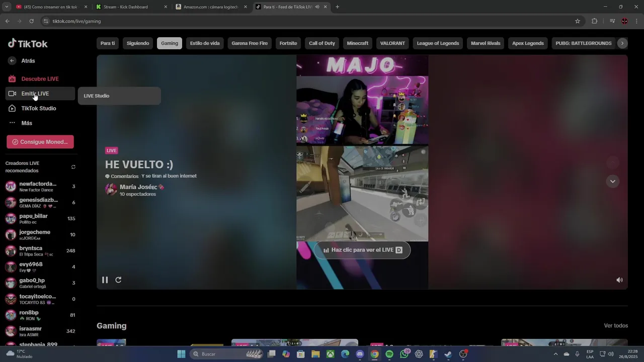
Task: Select the Minecraft category tab
Action: point(358,43)
